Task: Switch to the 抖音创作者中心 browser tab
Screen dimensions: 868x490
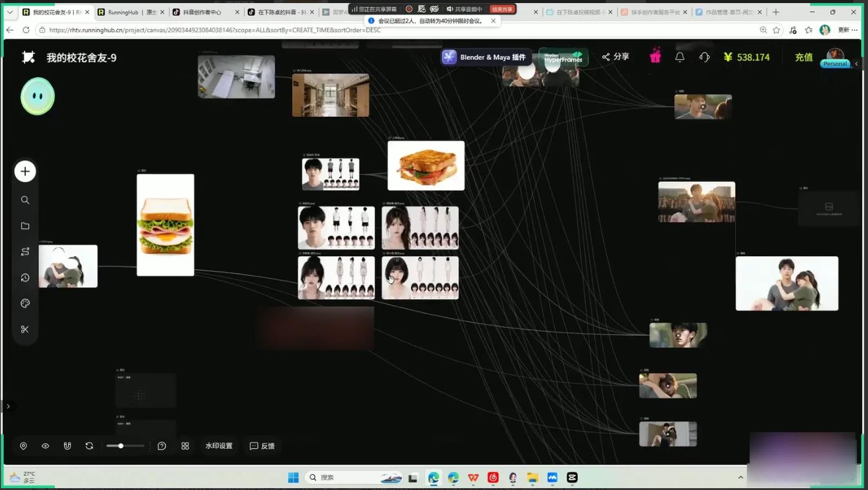Action: point(206,12)
